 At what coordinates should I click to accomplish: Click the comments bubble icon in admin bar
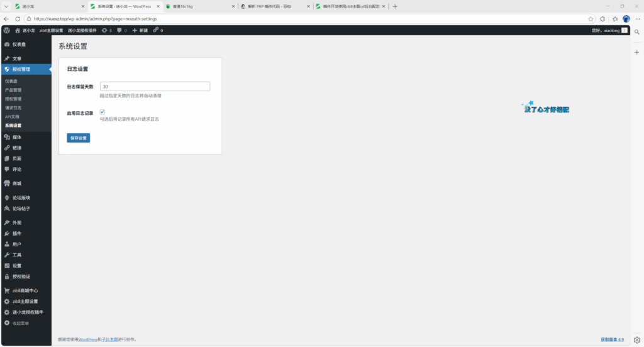[x=119, y=30]
